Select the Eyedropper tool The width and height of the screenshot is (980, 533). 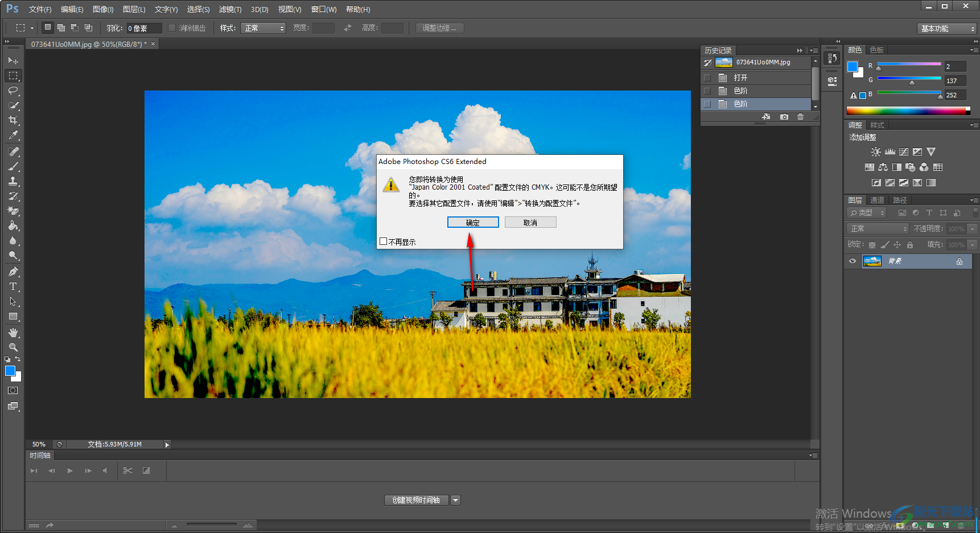click(x=13, y=135)
